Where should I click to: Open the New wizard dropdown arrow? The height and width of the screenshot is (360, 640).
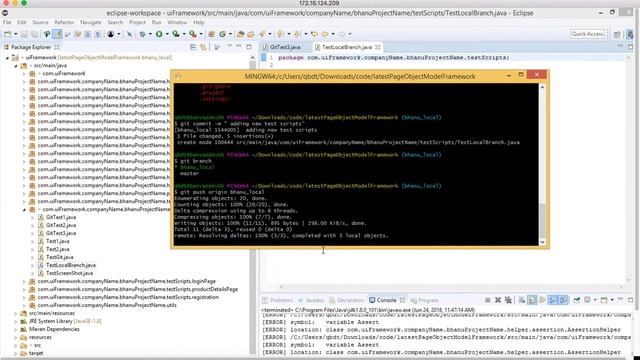16,34
